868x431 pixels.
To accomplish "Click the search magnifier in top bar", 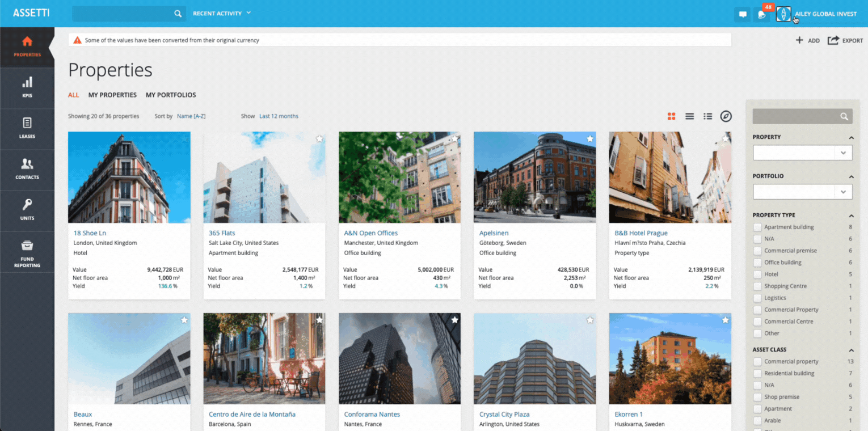I will 178,14.
